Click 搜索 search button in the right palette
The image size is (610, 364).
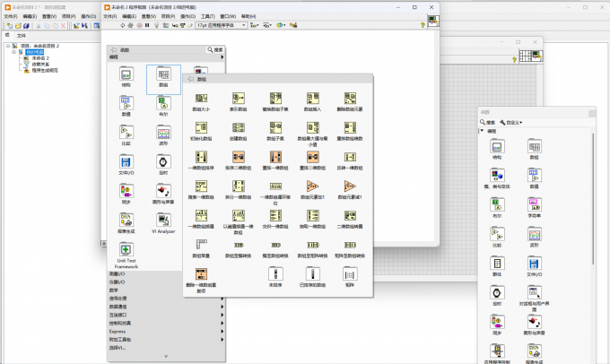pyautogui.click(x=488, y=123)
